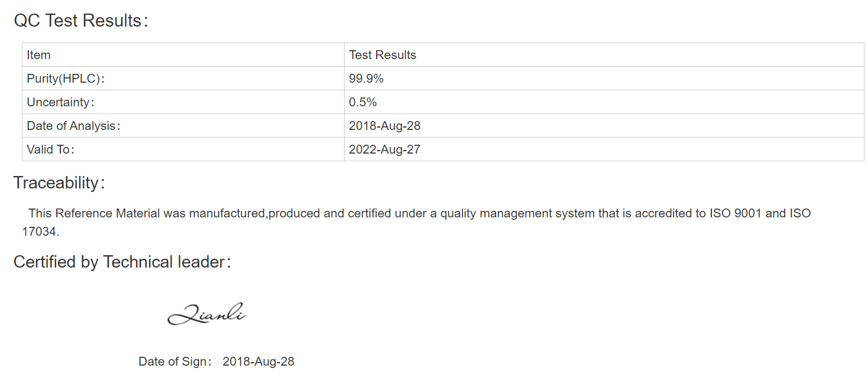
Task: Select the Date of Analysis label
Action: pos(73,126)
